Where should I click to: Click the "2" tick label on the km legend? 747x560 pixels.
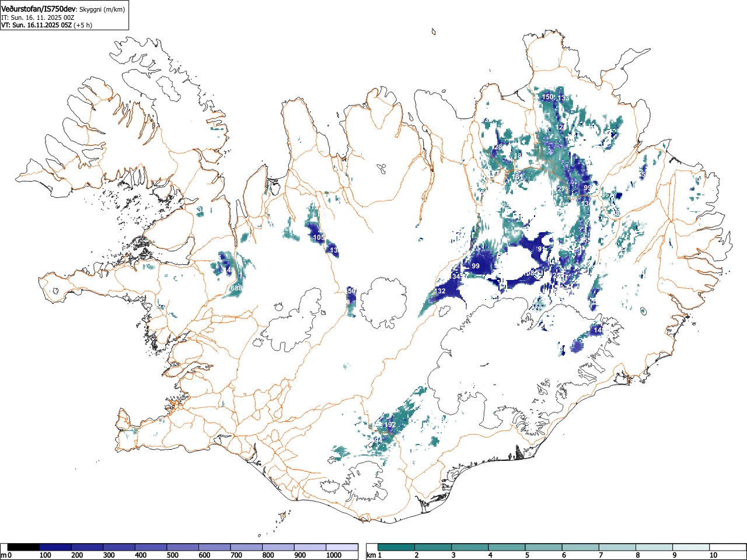point(417,555)
